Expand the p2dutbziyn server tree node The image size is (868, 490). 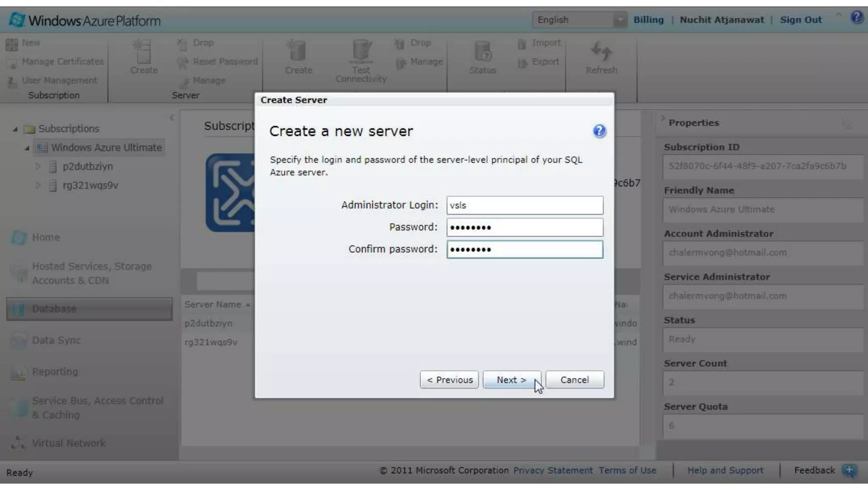point(38,166)
